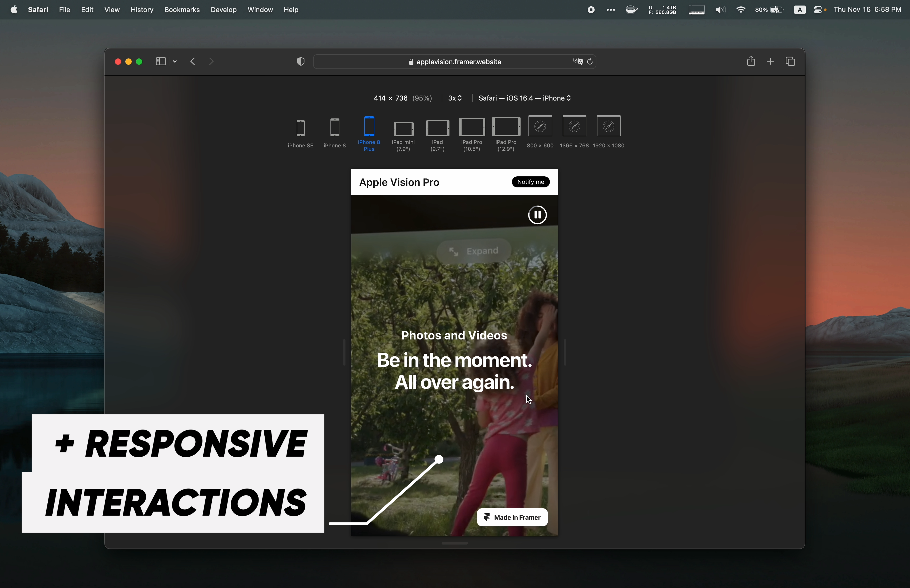Open the Help menu
The height and width of the screenshot is (588, 910).
pos(291,9)
